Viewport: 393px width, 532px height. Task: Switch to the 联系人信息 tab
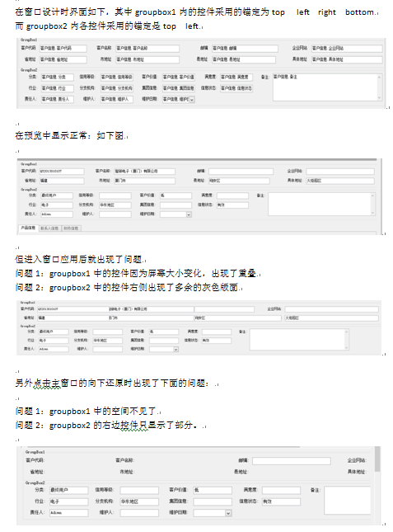tap(49, 228)
